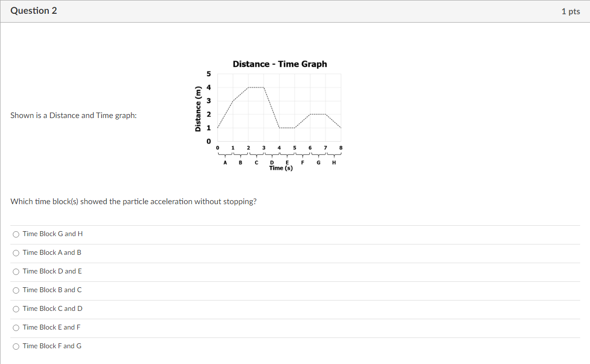Viewport: 590px width, 364px height.
Task: Click the question text about particle acceleration
Action: tap(133, 201)
